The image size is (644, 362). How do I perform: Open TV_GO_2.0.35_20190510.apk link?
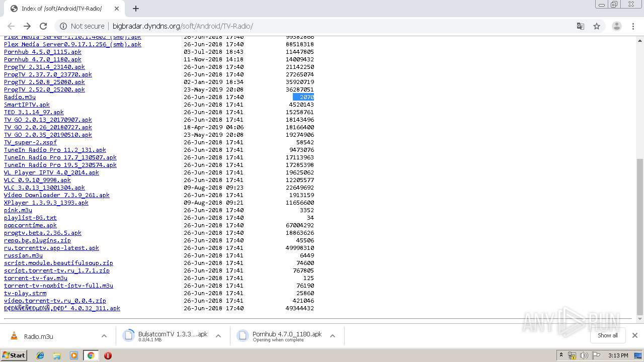tap(48, 135)
